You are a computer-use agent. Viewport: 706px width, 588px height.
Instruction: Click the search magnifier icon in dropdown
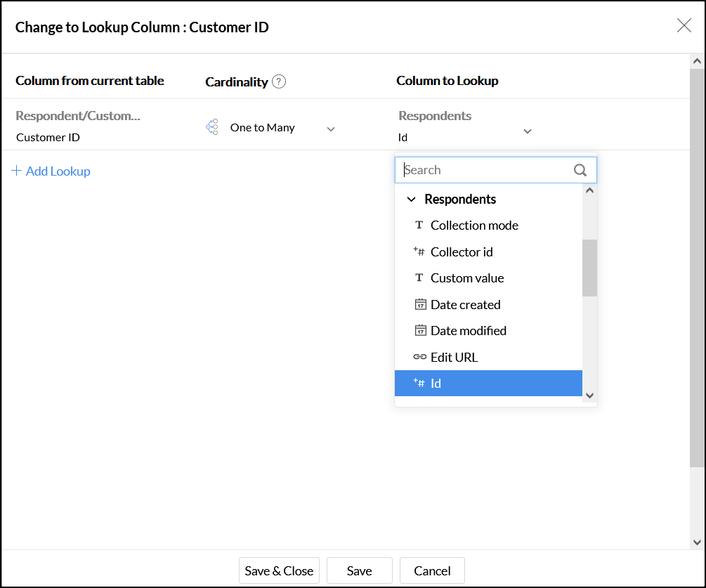click(580, 170)
